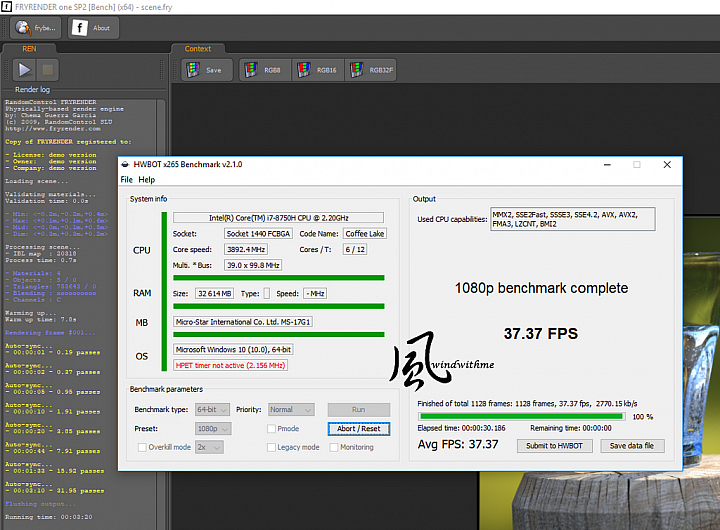Select the RGB8 output format icon
The width and height of the screenshot is (720, 530).
click(265, 70)
